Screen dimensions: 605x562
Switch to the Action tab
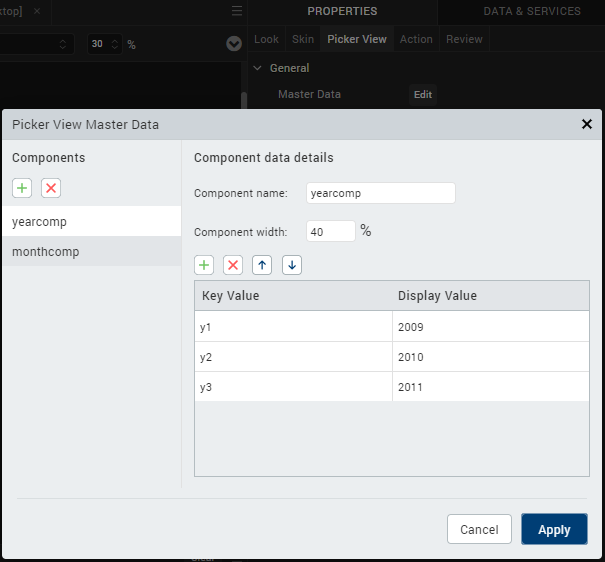coord(416,39)
